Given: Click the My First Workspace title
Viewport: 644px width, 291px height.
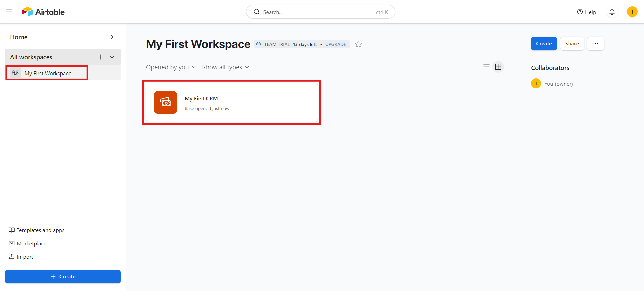Looking at the screenshot, I should (198, 44).
